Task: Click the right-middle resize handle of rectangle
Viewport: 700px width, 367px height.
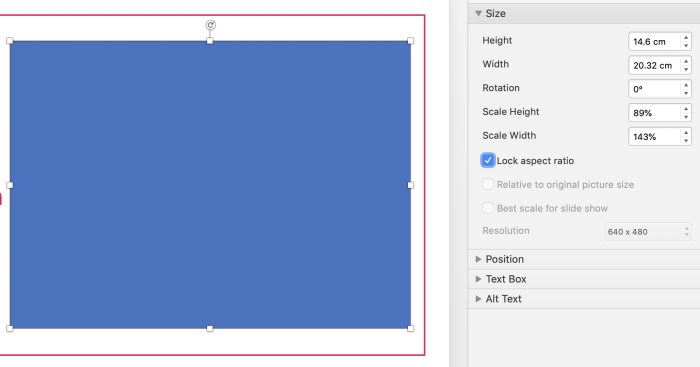Action: pos(411,185)
